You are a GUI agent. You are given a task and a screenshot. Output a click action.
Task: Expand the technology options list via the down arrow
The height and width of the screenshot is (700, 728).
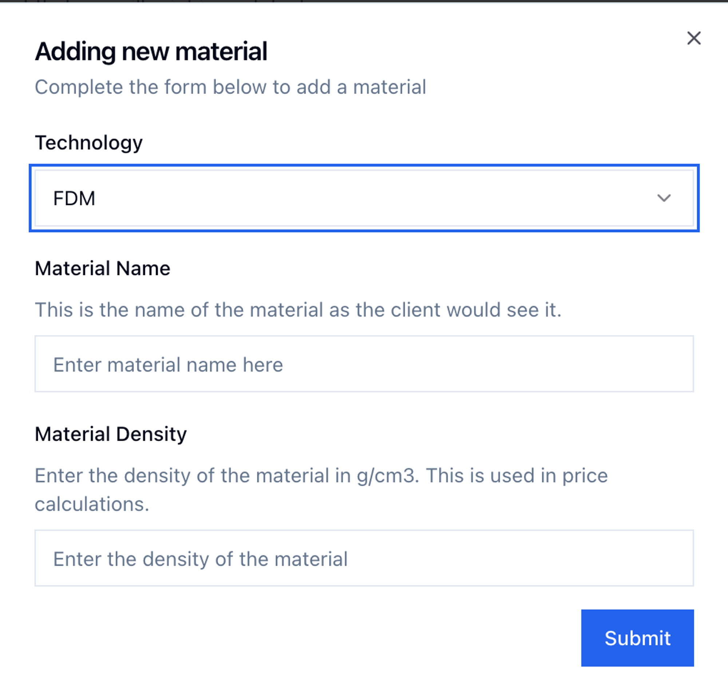(664, 198)
